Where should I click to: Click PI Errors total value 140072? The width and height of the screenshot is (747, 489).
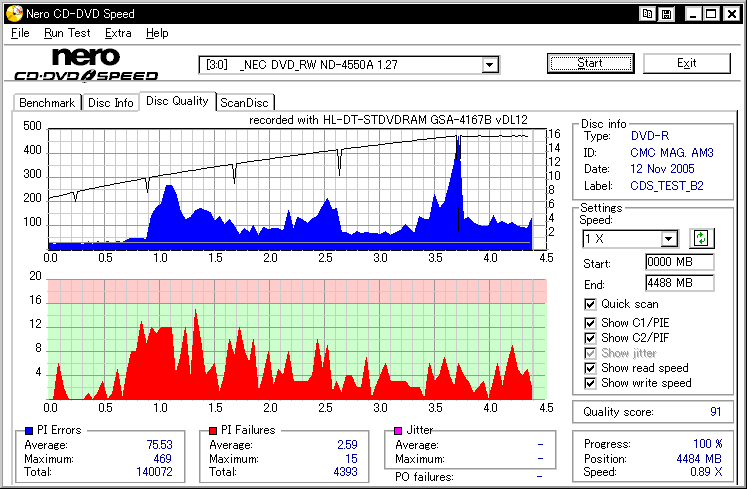(x=154, y=472)
